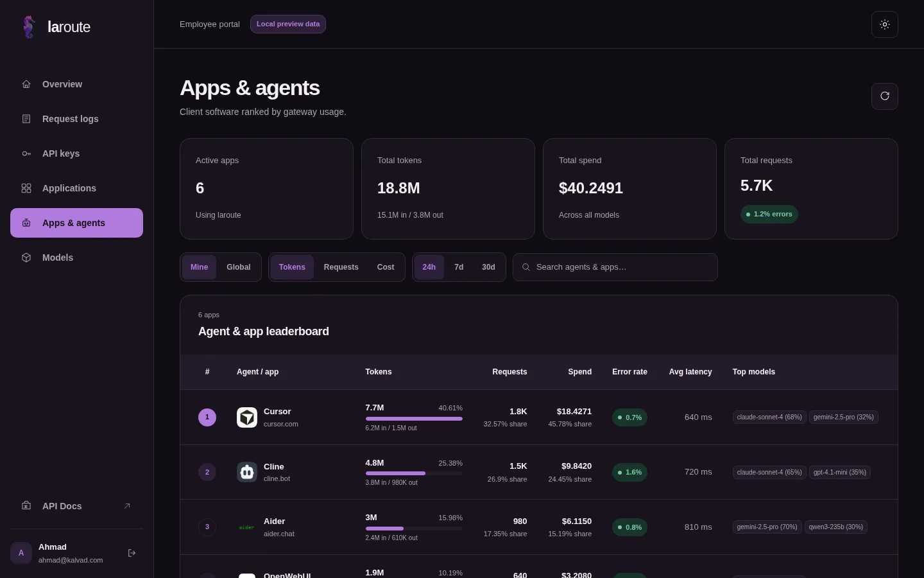The width and height of the screenshot is (924, 578).
Task: Click the API Docs external arrow icon
Action: [x=127, y=506]
